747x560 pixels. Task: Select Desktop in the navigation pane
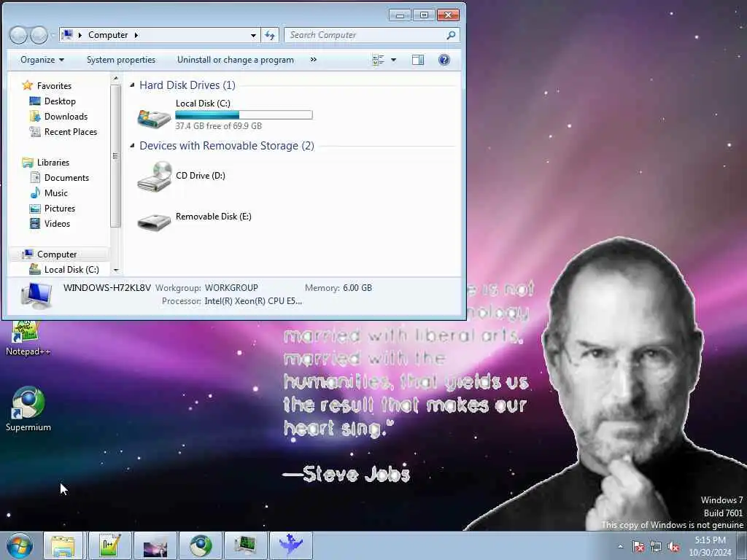(x=53, y=101)
